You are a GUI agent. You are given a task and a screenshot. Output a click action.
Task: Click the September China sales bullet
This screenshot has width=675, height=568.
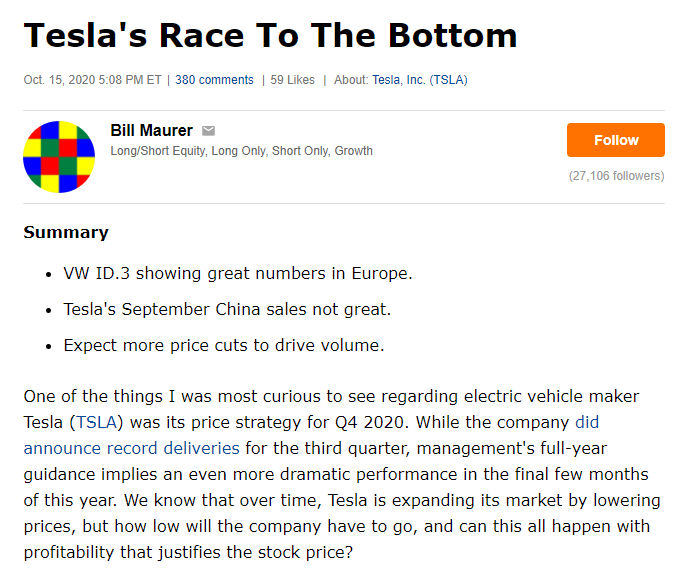(x=227, y=309)
